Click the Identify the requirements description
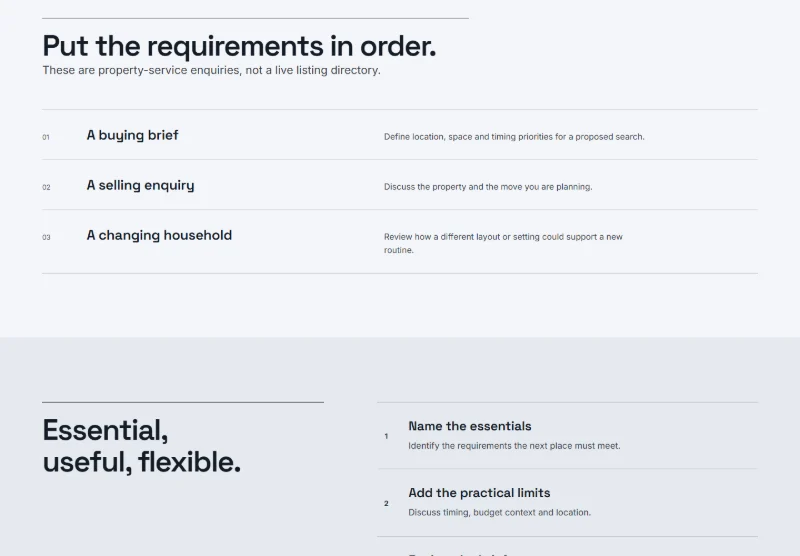This screenshot has height=556, width=800. tap(514, 446)
